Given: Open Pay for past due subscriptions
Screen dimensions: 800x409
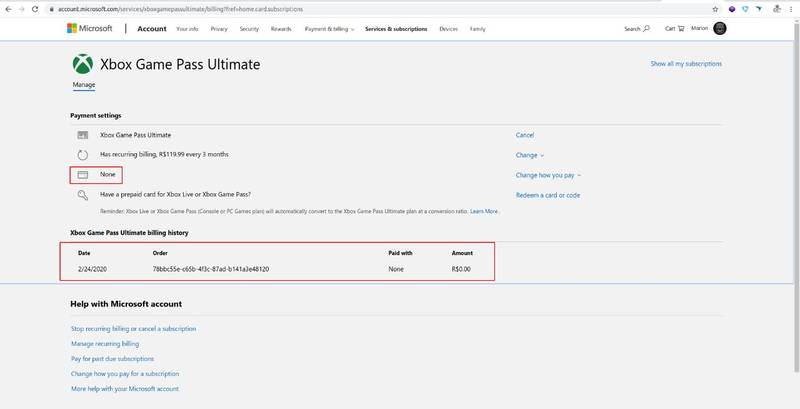Looking at the screenshot, I should point(112,359).
